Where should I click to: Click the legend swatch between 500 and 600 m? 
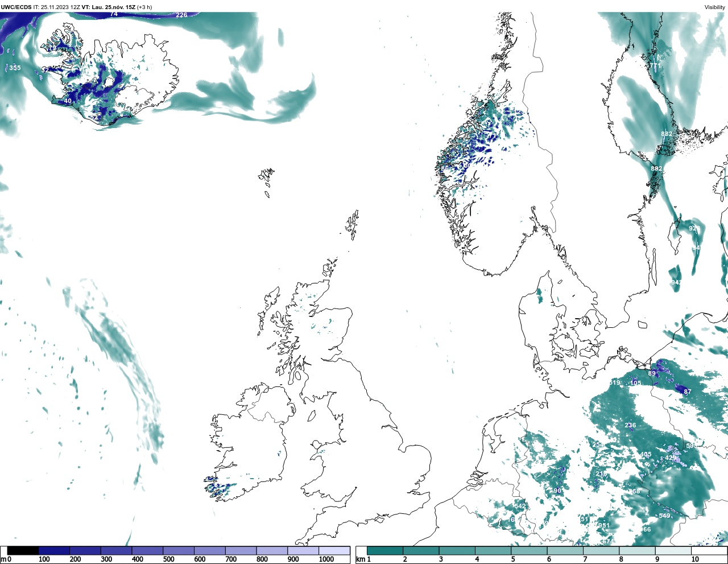179,550
